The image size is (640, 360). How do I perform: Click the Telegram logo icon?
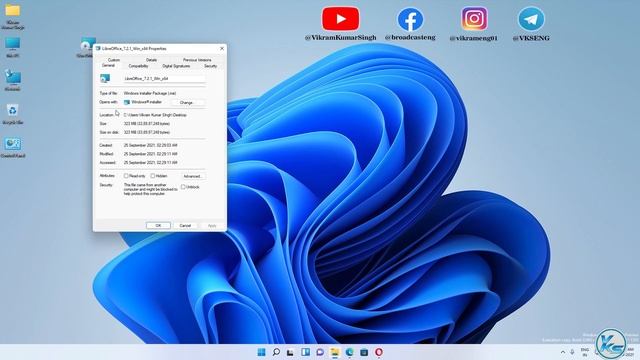(531, 19)
